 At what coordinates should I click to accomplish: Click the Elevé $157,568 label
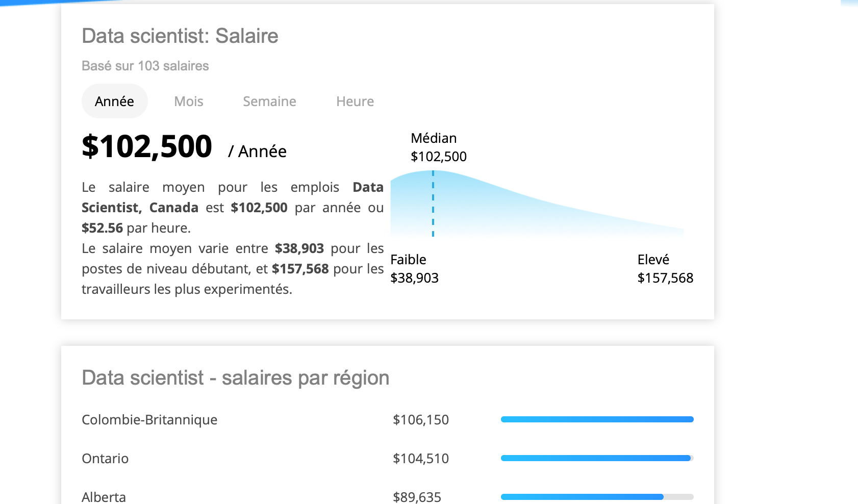coord(665,269)
